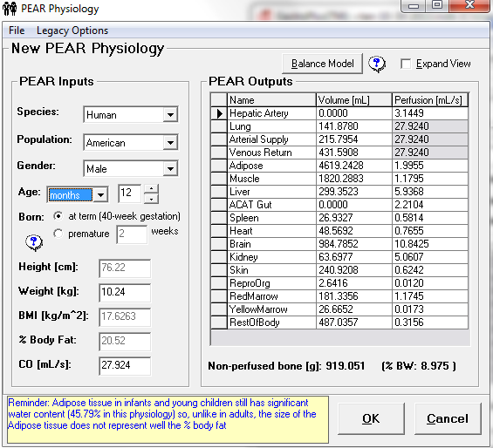Click the Brain volume cell 984.7852
Image resolution: width=493 pixels, height=448 pixels.
(354, 244)
